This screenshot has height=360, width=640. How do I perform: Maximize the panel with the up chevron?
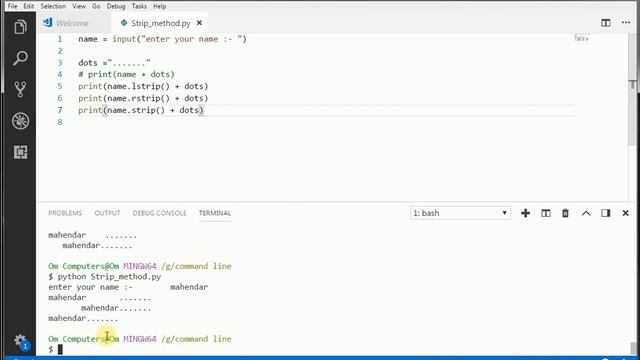(x=586, y=213)
